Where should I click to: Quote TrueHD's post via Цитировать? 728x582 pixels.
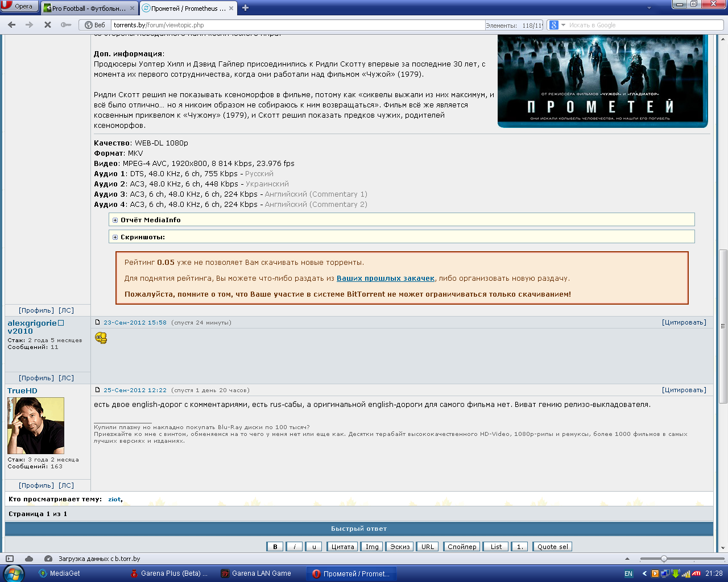(684, 390)
